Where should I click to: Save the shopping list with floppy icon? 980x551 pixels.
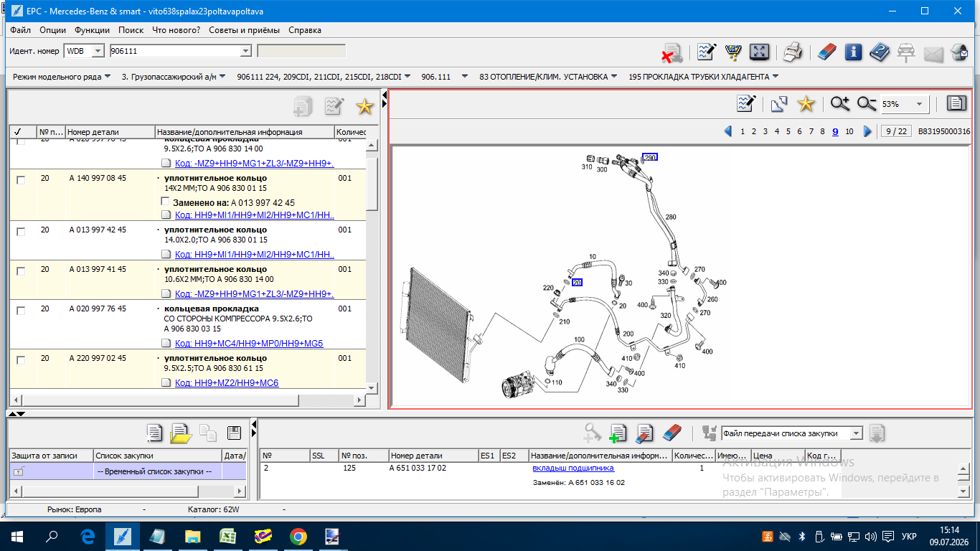coord(234,433)
